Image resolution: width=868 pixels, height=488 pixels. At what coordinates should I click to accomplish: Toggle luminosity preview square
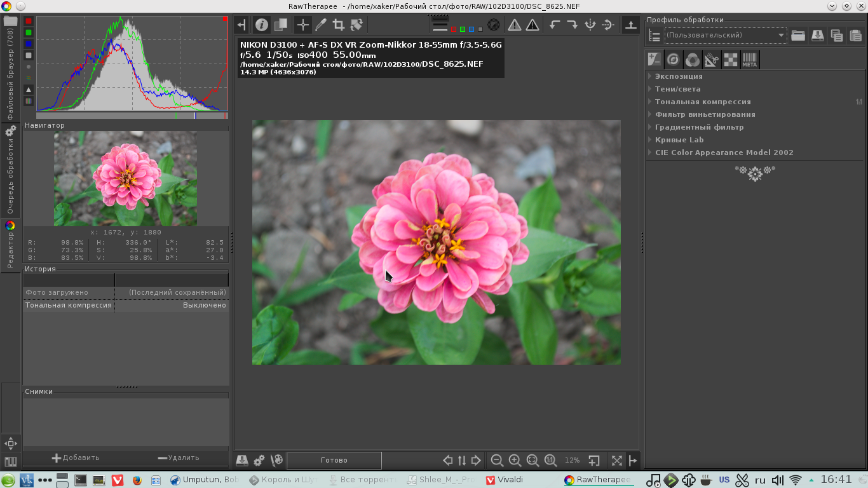480,29
